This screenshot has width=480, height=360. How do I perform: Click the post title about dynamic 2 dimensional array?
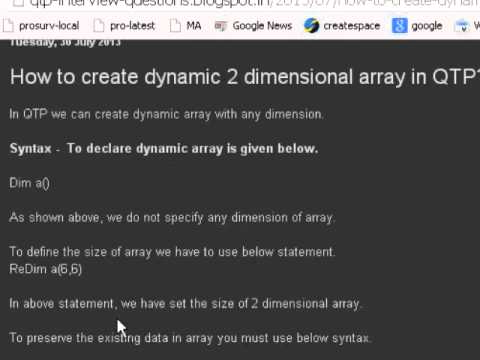245,77
